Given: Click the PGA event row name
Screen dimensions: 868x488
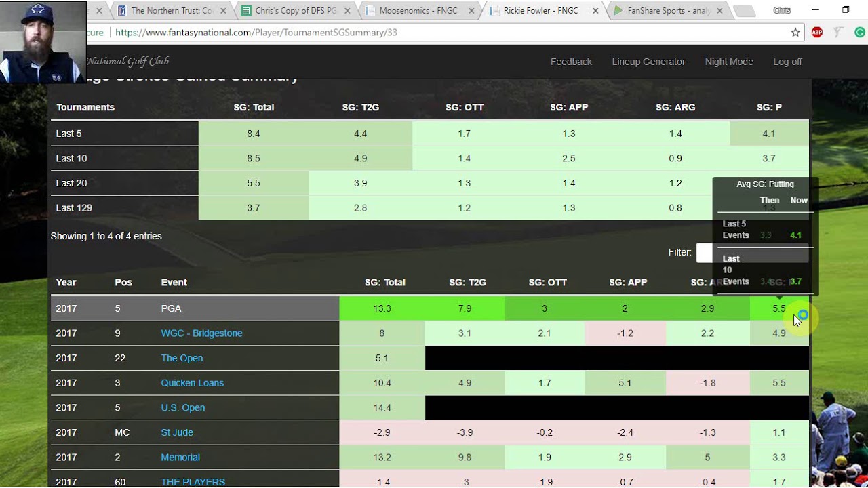Looking at the screenshot, I should click(x=171, y=308).
